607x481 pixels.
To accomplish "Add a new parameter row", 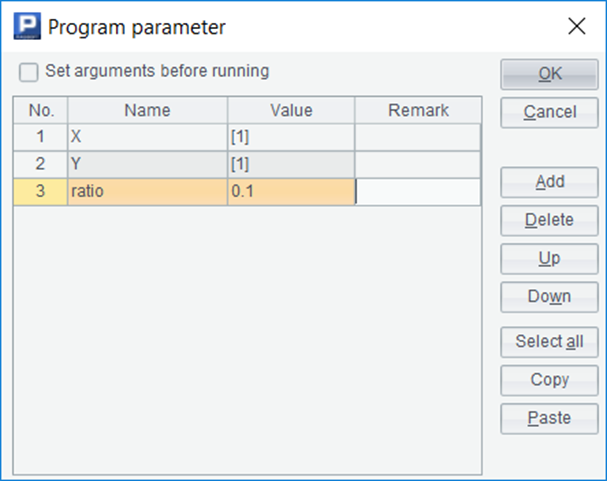I will click(x=549, y=182).
